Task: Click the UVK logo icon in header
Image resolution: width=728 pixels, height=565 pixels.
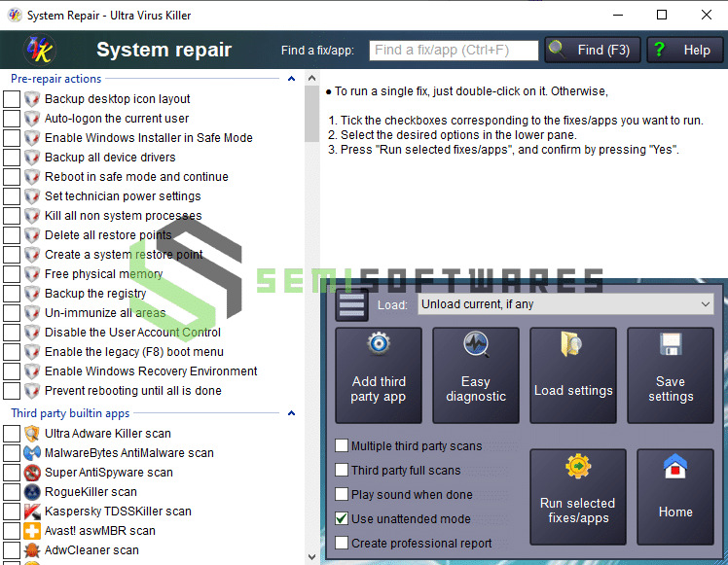Action: coord(40,50)
